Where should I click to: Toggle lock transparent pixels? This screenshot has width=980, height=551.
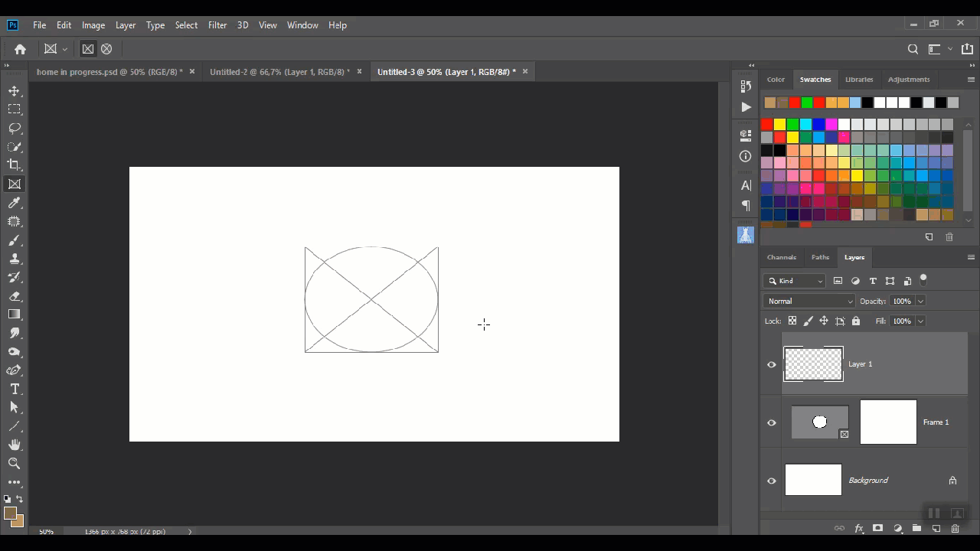[792, 321]
